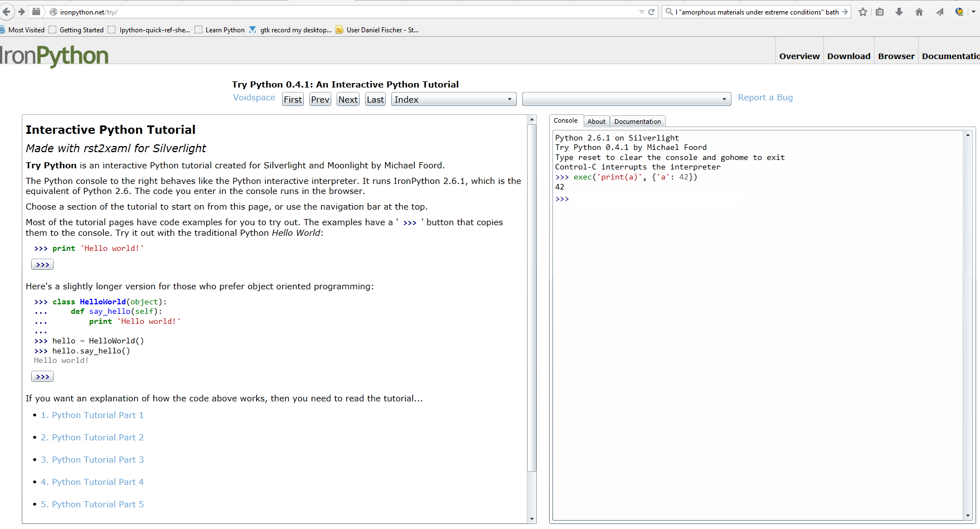Reload the page with the refresh icon

point(651,12)
